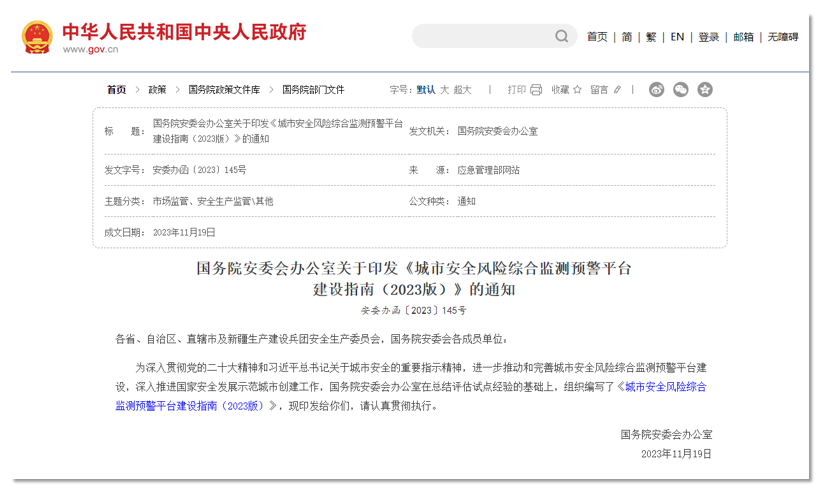
Task: Share the page to Weibo
Action: tap(657, 90)
